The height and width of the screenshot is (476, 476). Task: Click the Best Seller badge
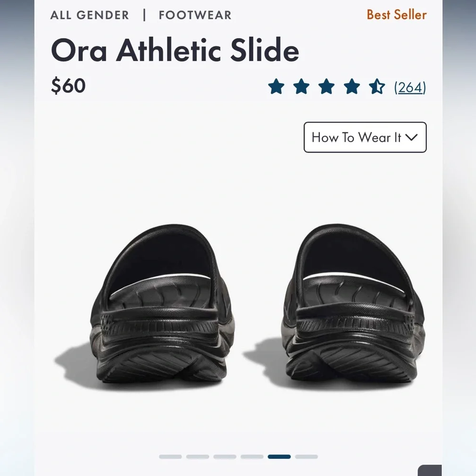point(396,15)
